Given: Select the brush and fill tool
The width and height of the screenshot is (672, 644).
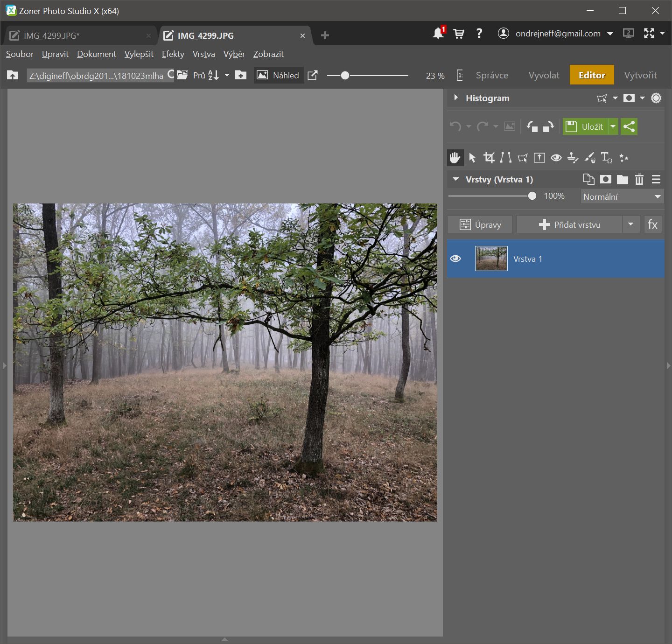Looking at the screenshot, I should (590, 158).
